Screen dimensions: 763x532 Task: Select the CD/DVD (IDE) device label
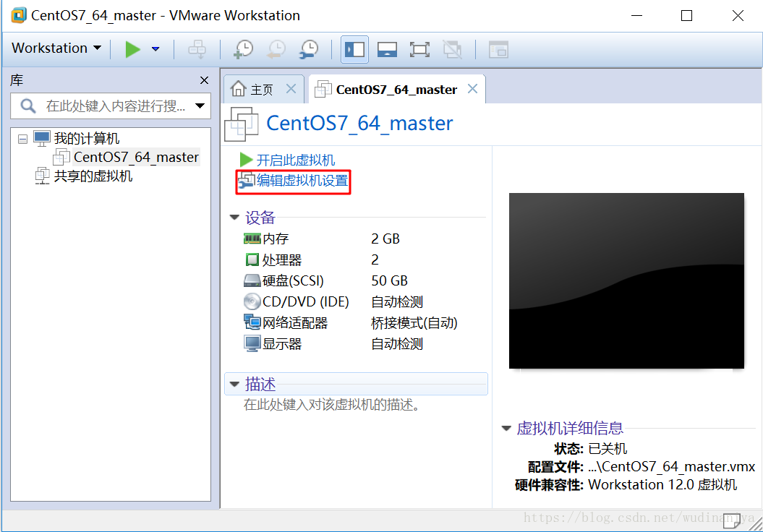coord(306,302)
